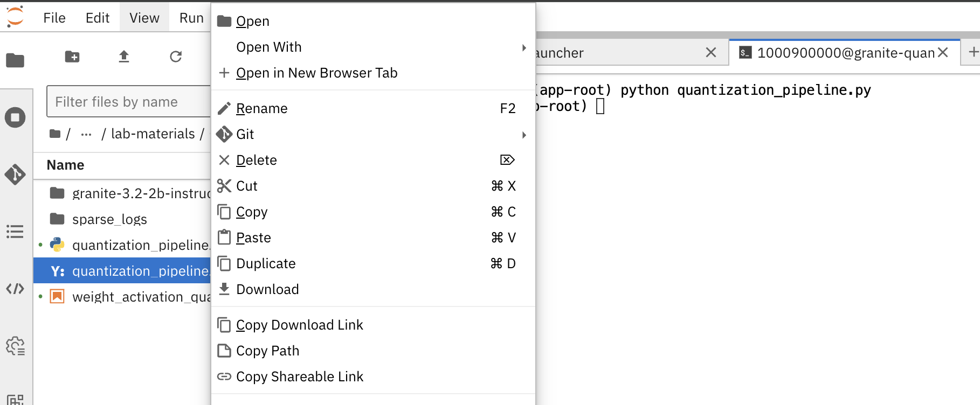The width and height of the screenshot is (980, 405).
Task: Focus the Filter files by name field
Action: 128,102
